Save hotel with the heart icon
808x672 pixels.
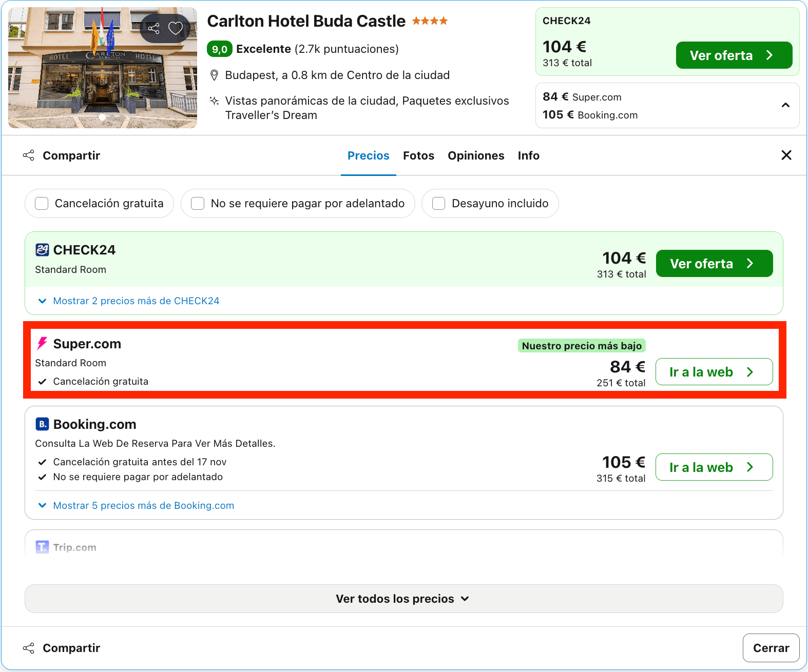click(176, 28)
